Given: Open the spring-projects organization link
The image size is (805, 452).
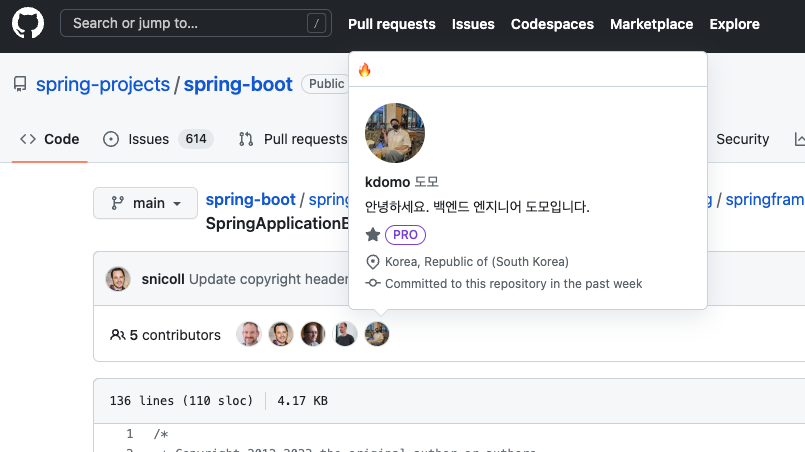Looking at the screenshot, I should pos(103,84).
